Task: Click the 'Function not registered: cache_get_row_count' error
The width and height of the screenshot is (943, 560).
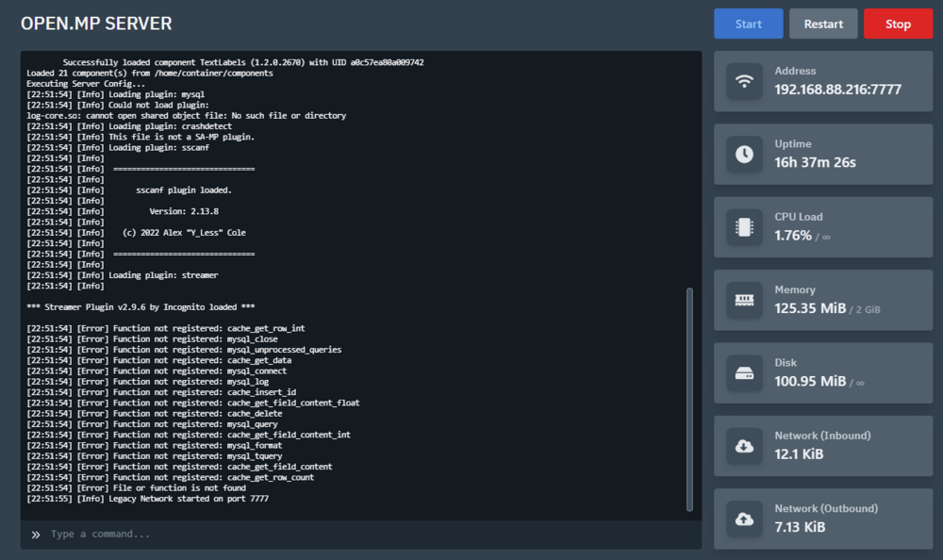Action: [170, 477]
